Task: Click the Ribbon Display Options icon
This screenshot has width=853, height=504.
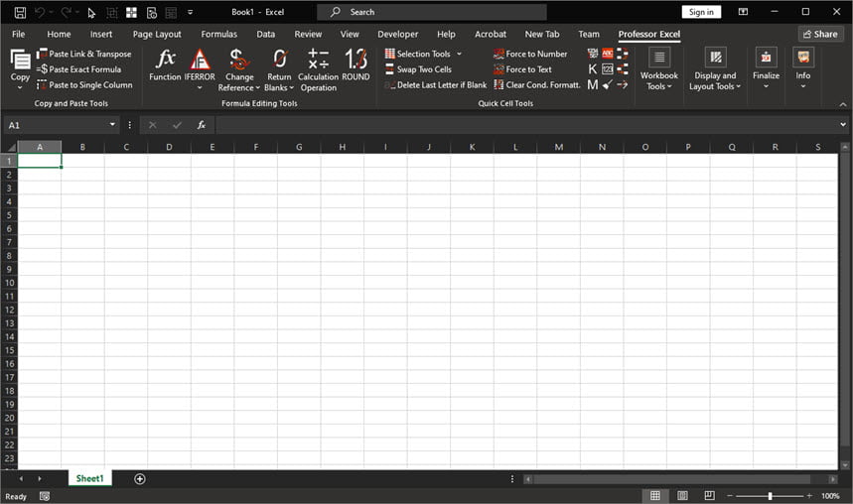Action: (743, 12)
